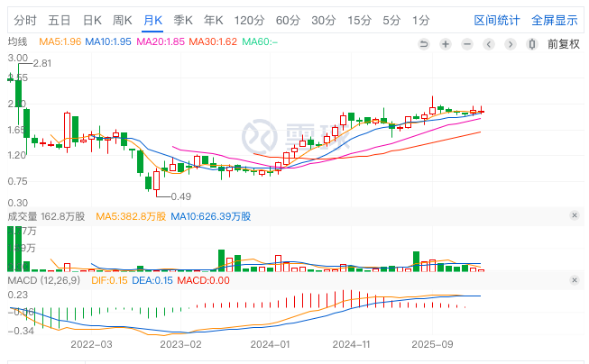This screenshot has width=589, height=364.
Task: Click the 均线 moving average label
Action: pyautogui.click(x=18, y=41)
